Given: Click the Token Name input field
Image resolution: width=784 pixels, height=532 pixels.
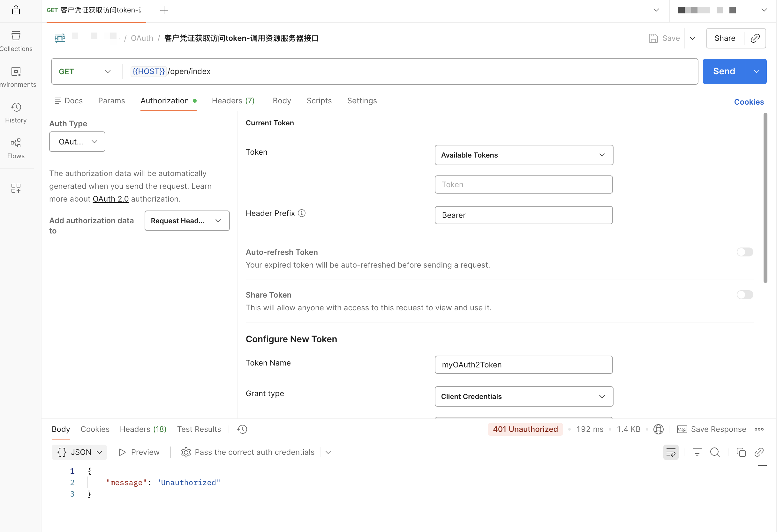Looking at the screenshot, I should point(524,365).
